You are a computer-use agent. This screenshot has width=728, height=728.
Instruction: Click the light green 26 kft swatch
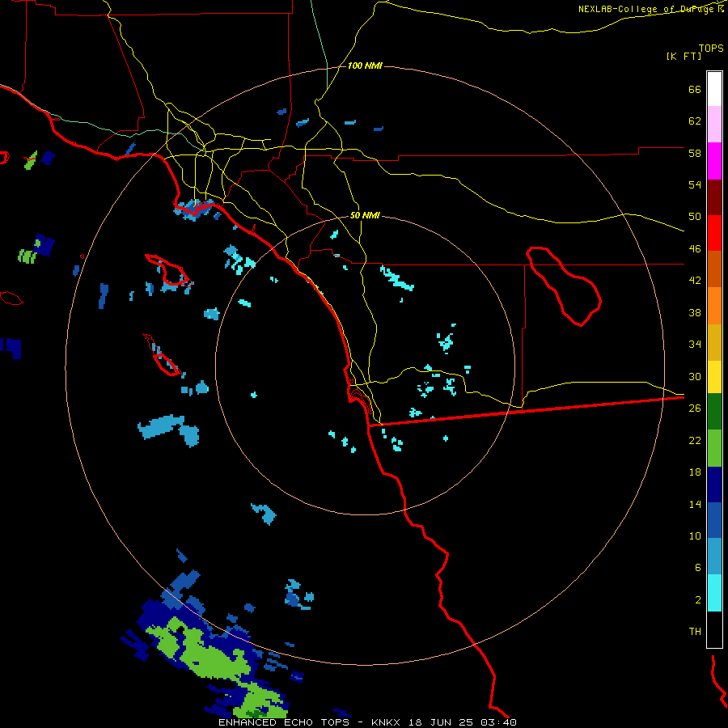click(x=714, y=448)
